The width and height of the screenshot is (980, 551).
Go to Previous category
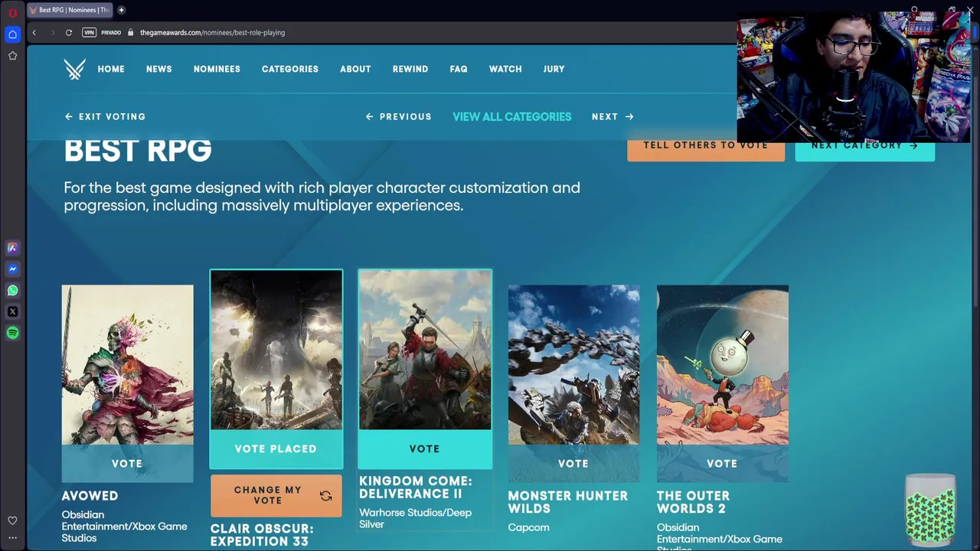(x=398, y=116)
